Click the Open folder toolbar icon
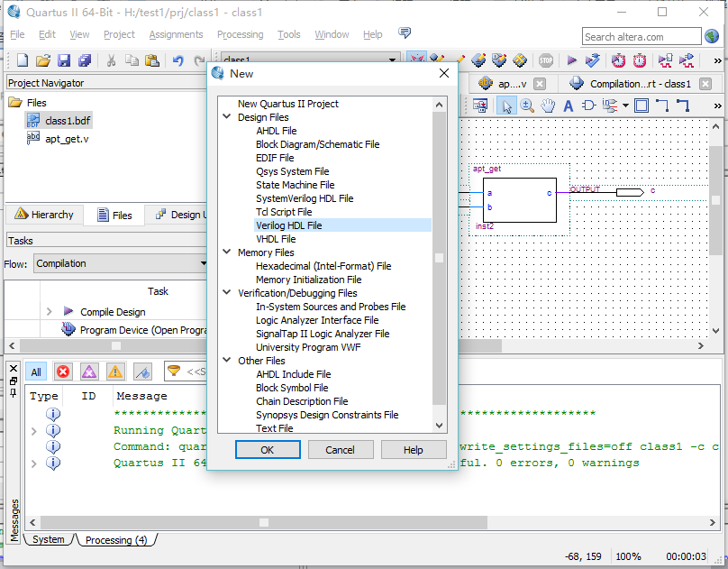The height and width of the screenshot is (569, 728). [43, 60]
